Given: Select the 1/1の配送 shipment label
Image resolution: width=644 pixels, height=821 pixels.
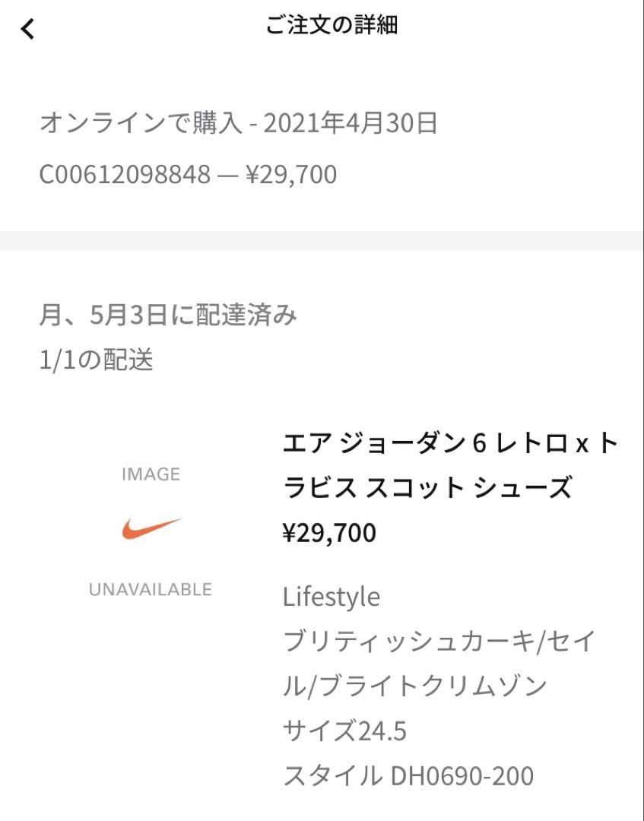Looking at the screenshot, I should coord(97,360).
